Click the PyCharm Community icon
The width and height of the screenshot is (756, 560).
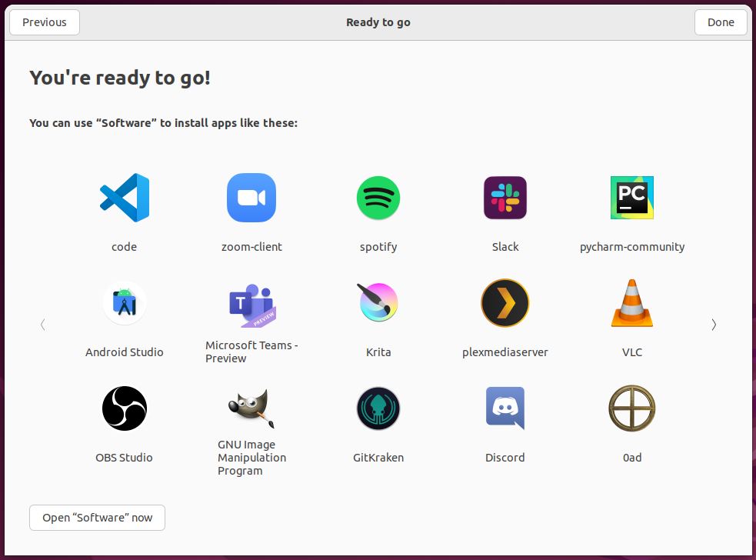(632, 198)
